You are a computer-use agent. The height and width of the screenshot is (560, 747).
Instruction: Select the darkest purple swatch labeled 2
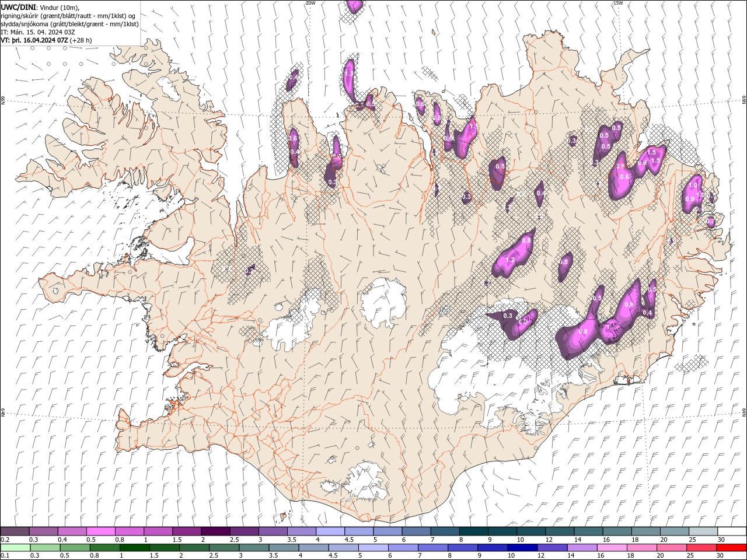pyautogui.click(x=215, y=531)
